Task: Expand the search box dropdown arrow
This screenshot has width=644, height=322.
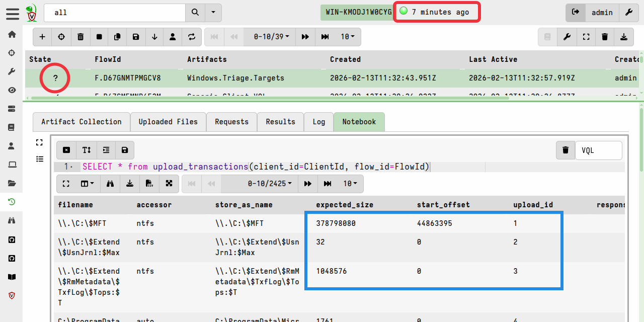Action: pos(213,13)
